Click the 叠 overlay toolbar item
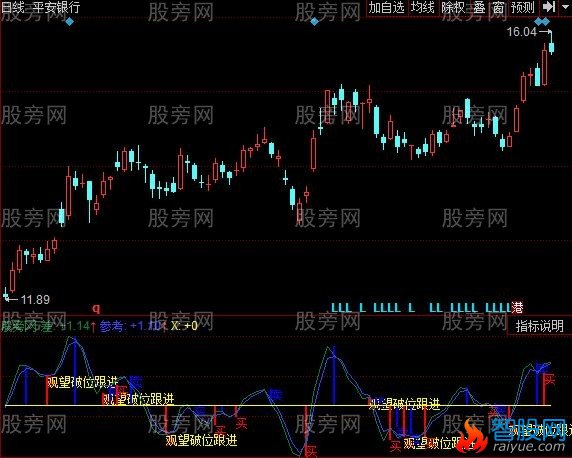This screenshot has height=458, width=572. (479, 8)
